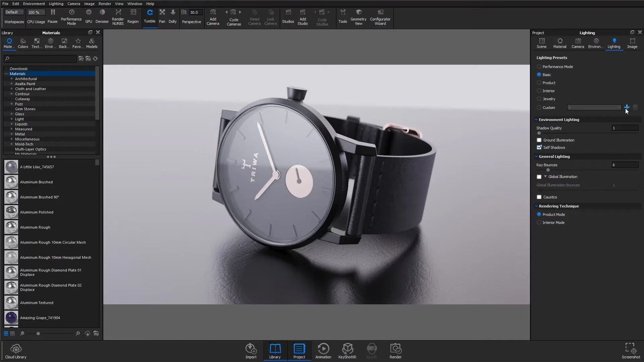This screenshot has height=362, width=644.
Task: Activate the Pan tool
Action: pyautogui.click(x=162, y=16)
